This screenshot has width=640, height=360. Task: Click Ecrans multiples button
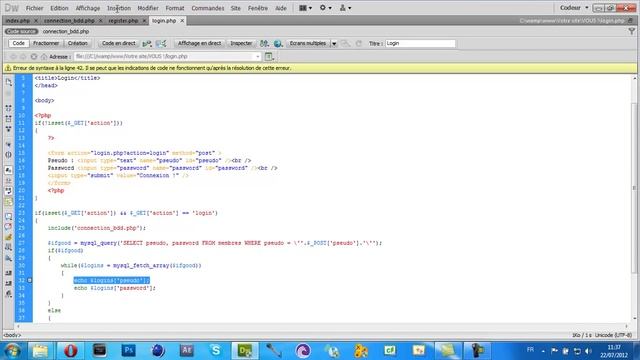[x=308, y=43]
